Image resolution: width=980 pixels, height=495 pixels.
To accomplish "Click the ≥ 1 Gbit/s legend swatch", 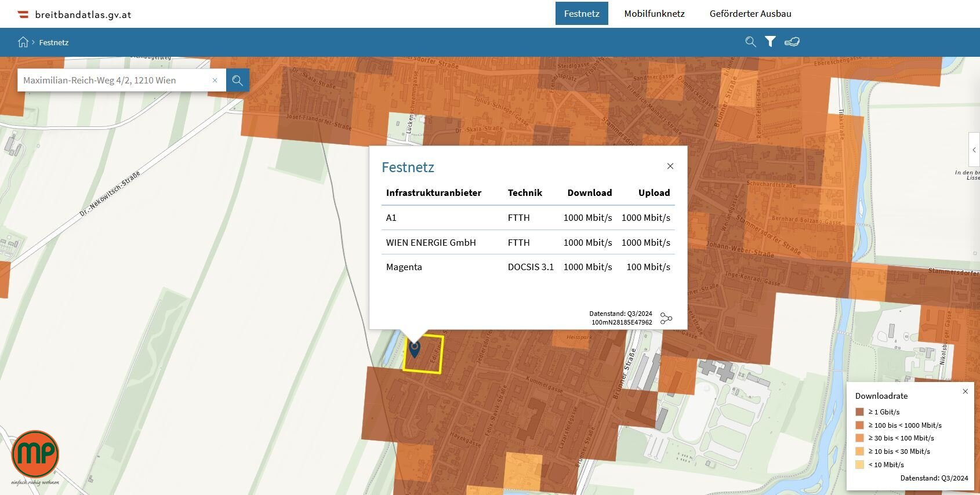I will [859, 412].
